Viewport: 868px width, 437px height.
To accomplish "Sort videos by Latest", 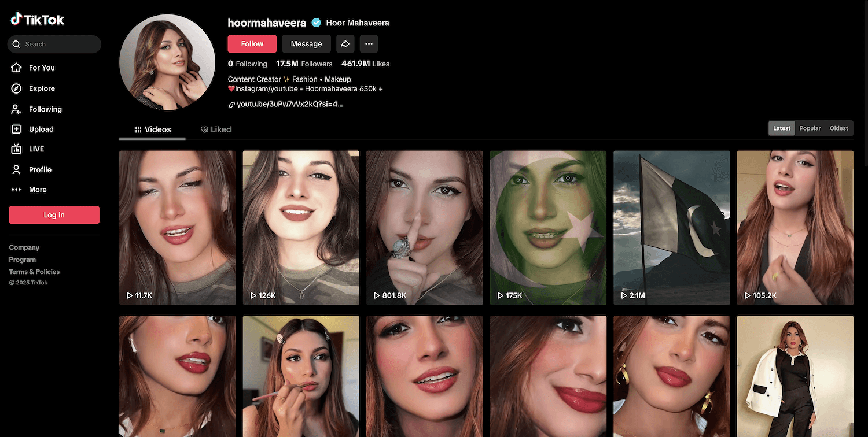I will [x=782, y=128].
